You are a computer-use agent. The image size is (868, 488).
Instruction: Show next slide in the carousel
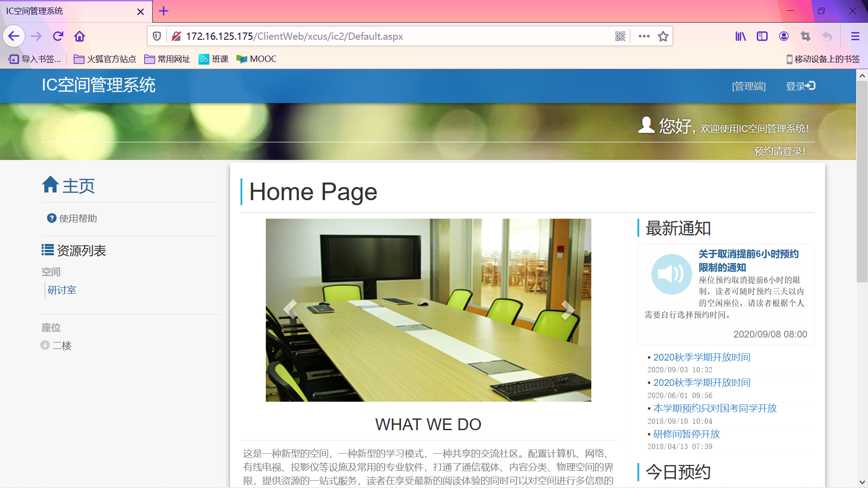point(567,310)
